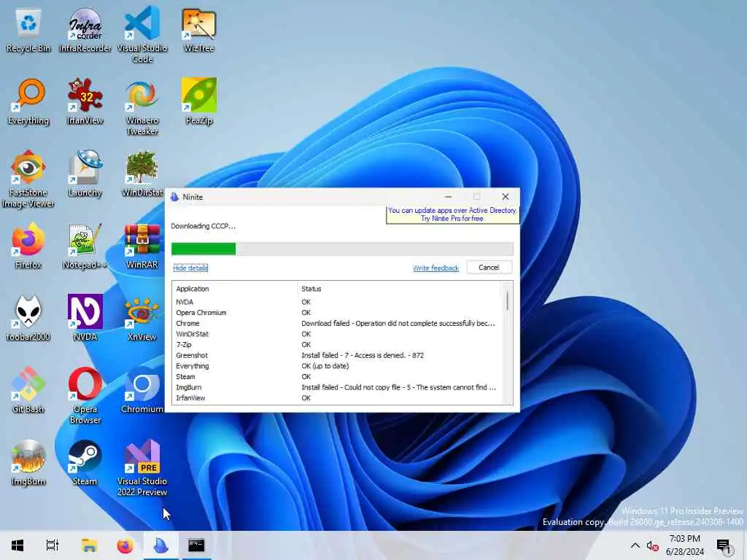747x560 pixels.
Task: Cancel the Ninite installation
Action: pos(489,268)
